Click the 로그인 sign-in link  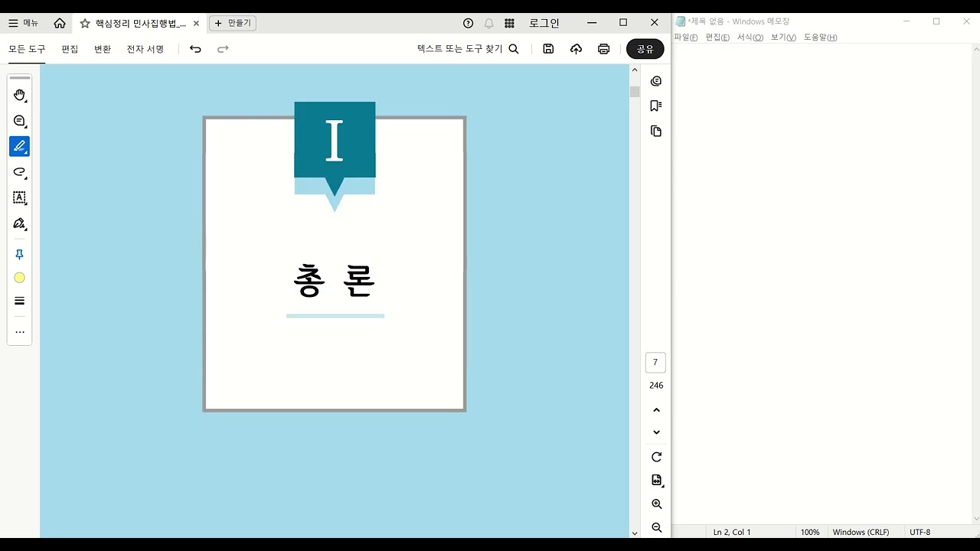(x=544, y=23)
